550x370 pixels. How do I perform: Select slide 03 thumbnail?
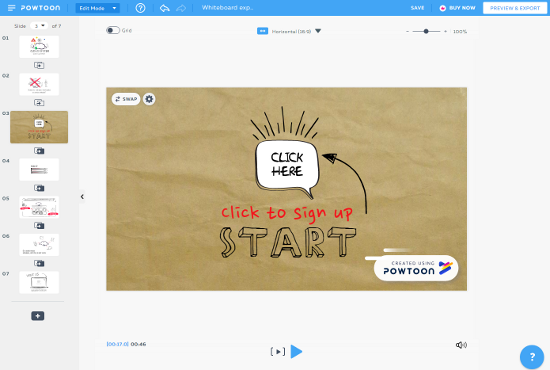[x=39, y=127]
